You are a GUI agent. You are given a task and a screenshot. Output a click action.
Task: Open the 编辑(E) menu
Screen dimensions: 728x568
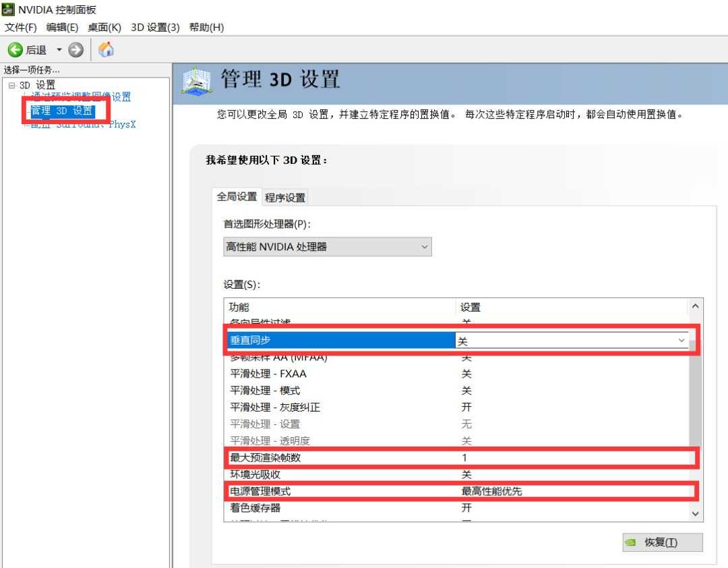(x=62, y=28)
